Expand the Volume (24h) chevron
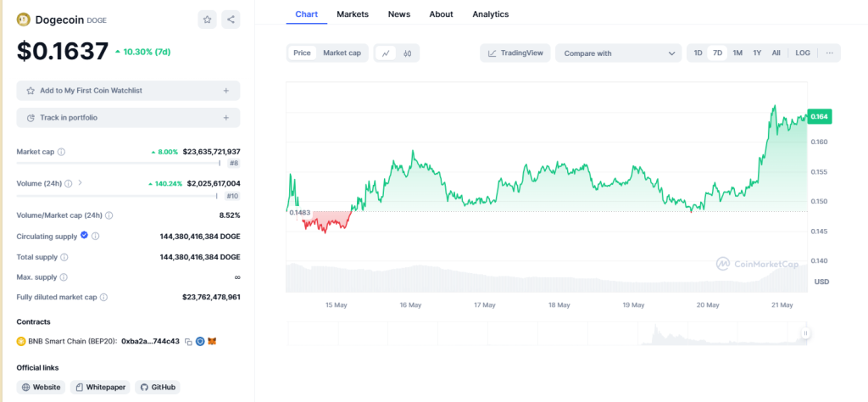Viewport: 868px width, 402px height. coord(81,183)
